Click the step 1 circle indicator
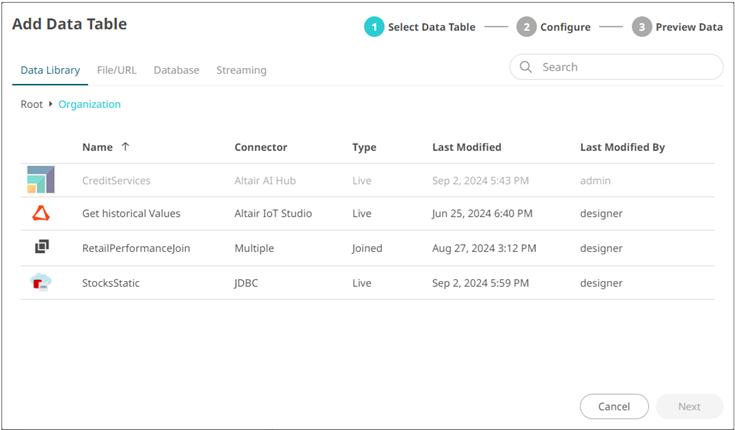 [374, 27]
